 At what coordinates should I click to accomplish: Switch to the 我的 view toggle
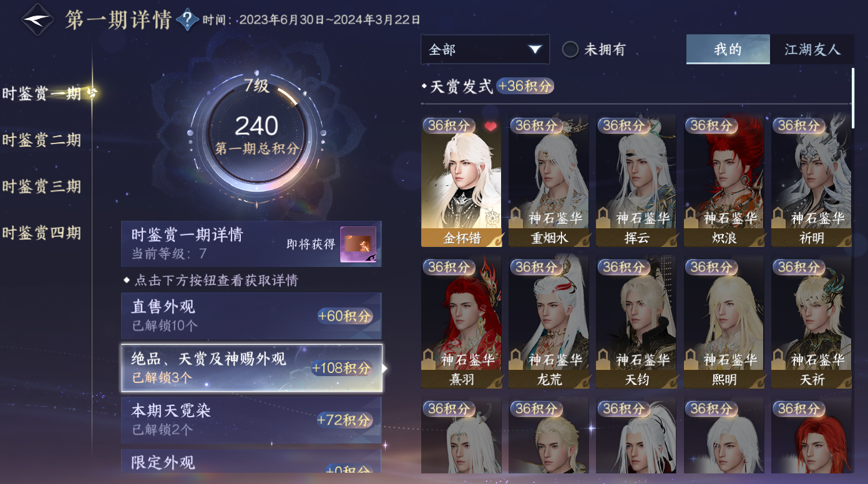click(727, 49)
